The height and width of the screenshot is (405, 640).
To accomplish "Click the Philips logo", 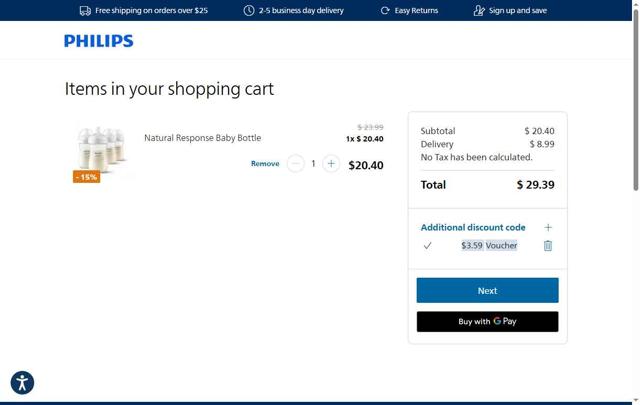I will [x=98, y=41].
